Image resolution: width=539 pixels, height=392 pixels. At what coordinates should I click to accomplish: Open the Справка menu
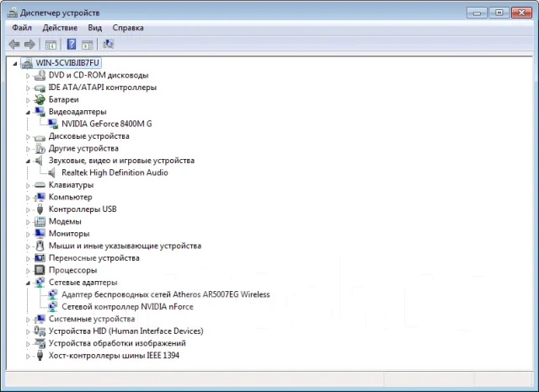pyautogui.click(x=128, y=28)
